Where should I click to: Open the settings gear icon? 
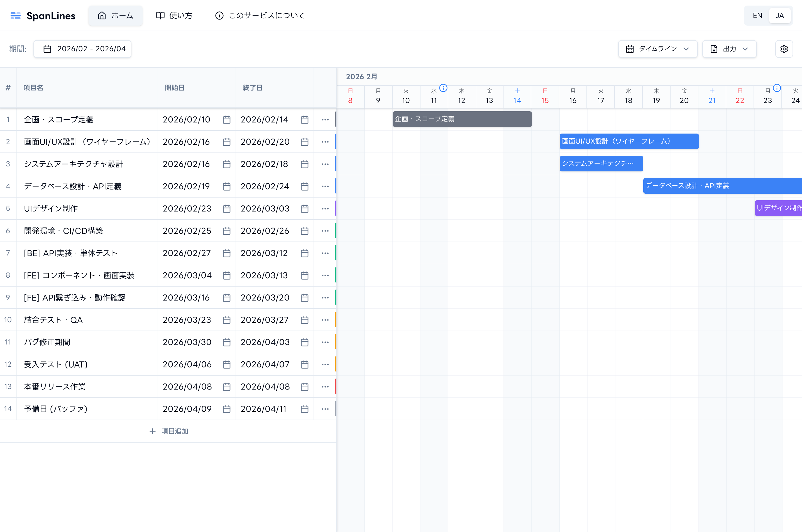pos(784,49)
